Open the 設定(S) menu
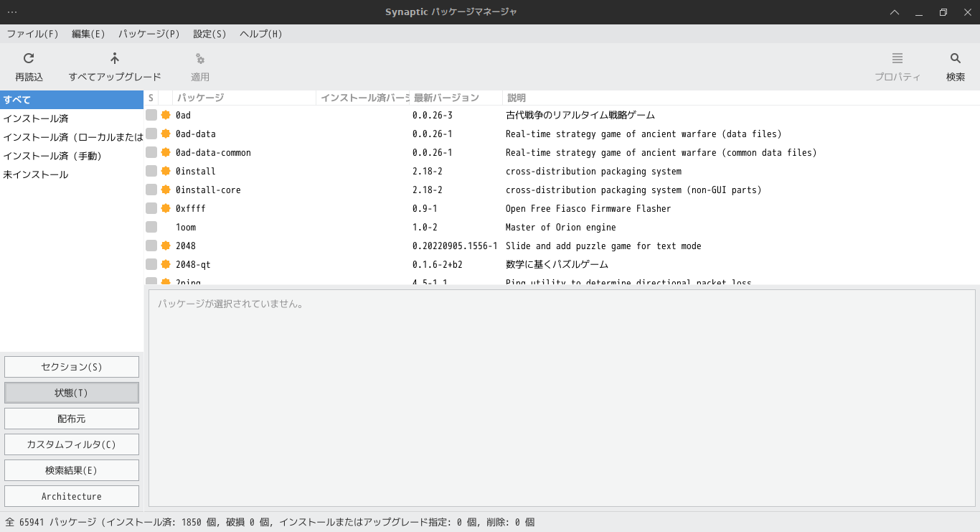This screenshot has width=980, height=532. click(209, 34)
